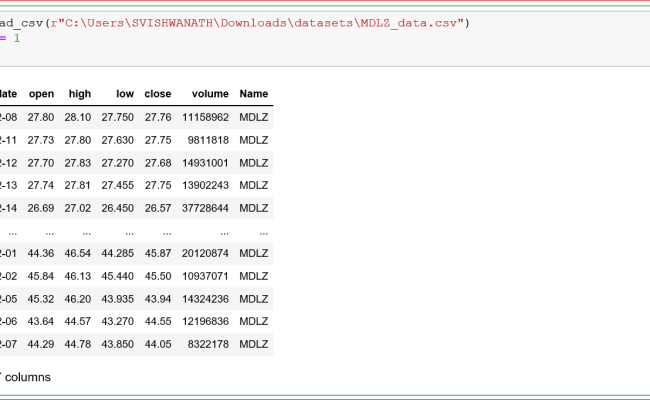Select low value 45.440
Viewport: 650px width, 400px height.
tap(117, 276)
